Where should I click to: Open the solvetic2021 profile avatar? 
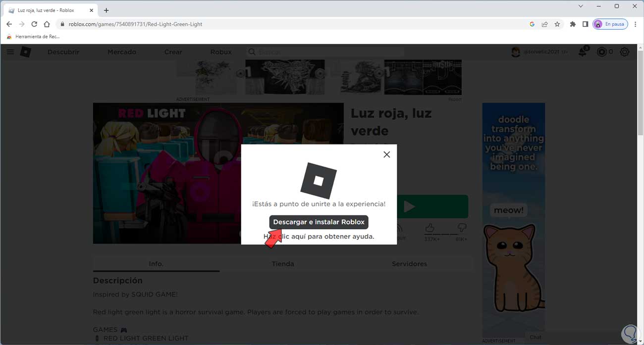(516, 52)
